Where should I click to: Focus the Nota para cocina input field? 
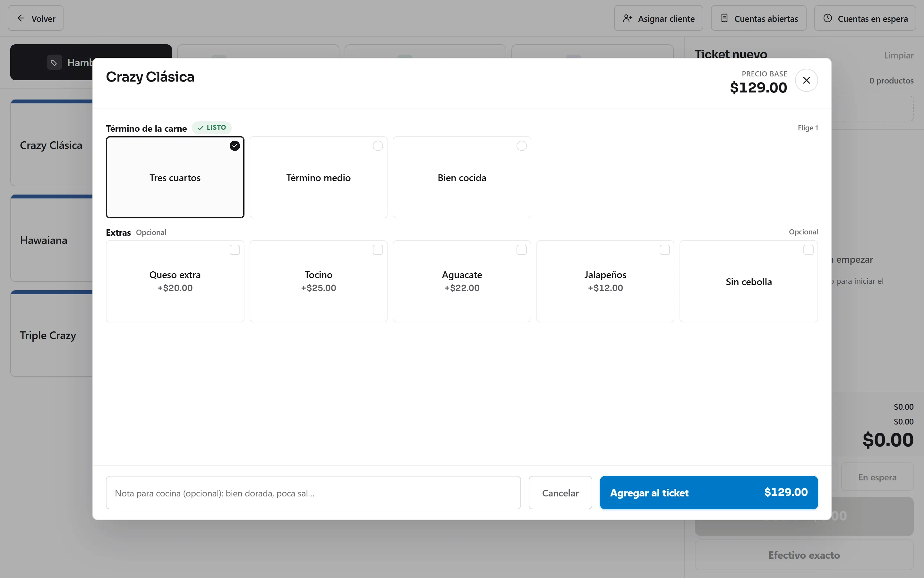click(x=313, y=492)
